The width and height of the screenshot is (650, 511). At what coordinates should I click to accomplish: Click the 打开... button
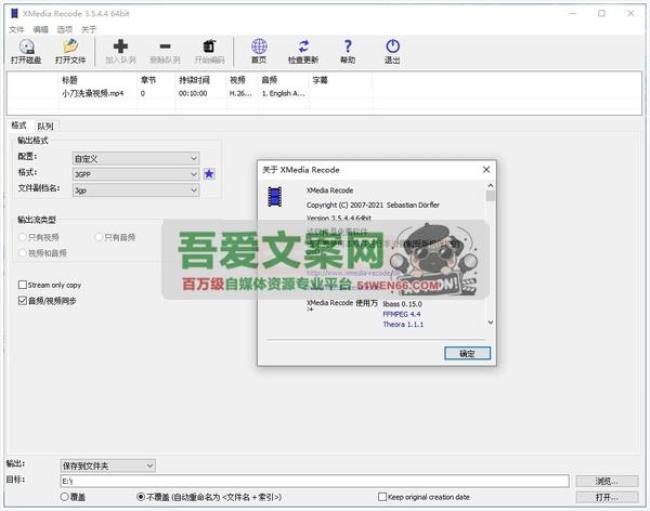[607, 497]
